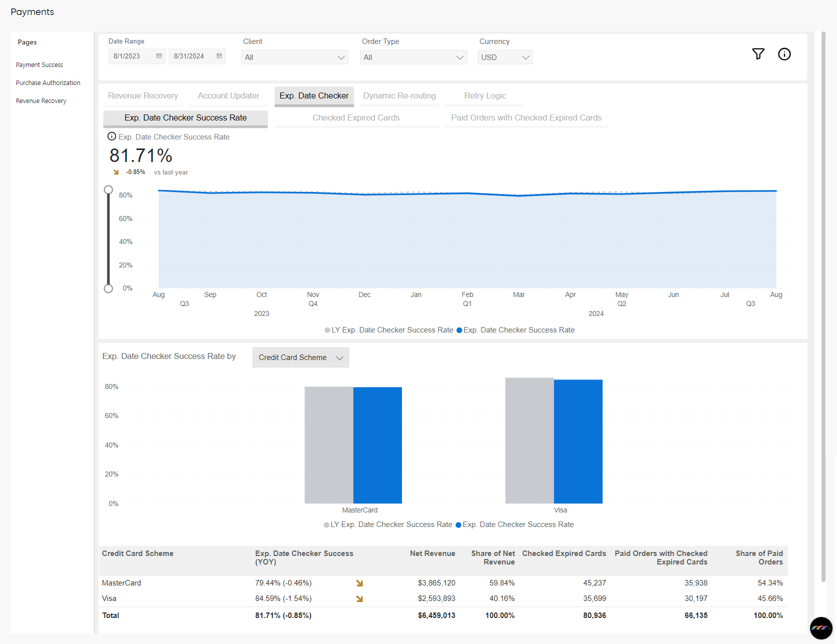Click the top handle of the chart zoom slider
This screenshot has width=837, height=644.
point(108,189)
